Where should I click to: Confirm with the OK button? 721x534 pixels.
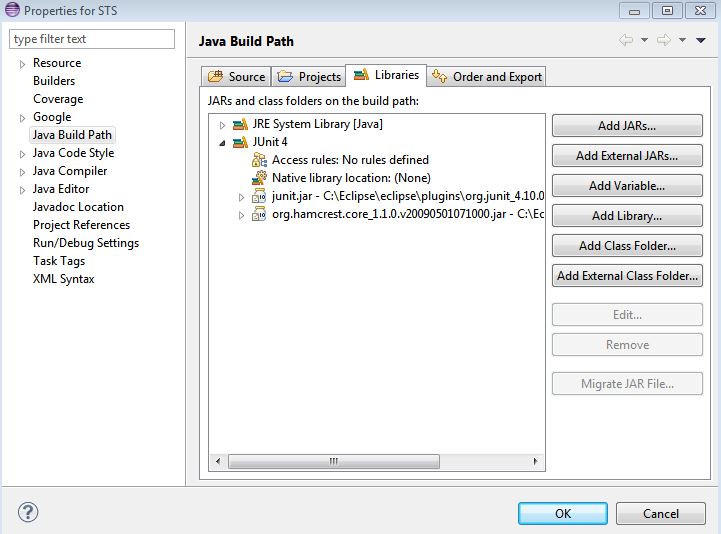point(563,513)
